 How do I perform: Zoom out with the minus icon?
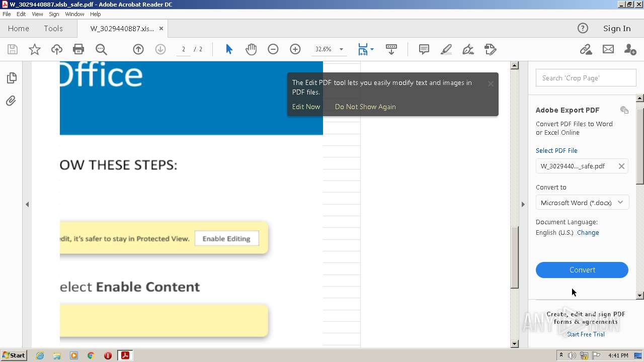273,49
